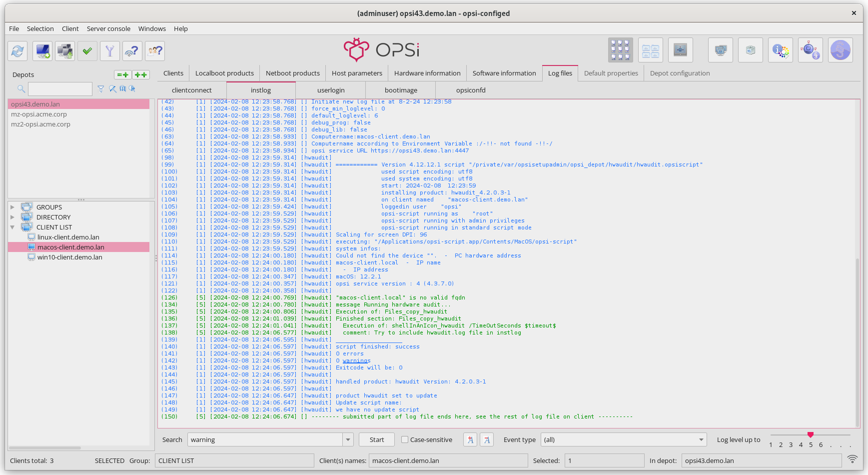Open the info dashboard color wheel icon
Screen dimensions: 868x475
(781, 50)
